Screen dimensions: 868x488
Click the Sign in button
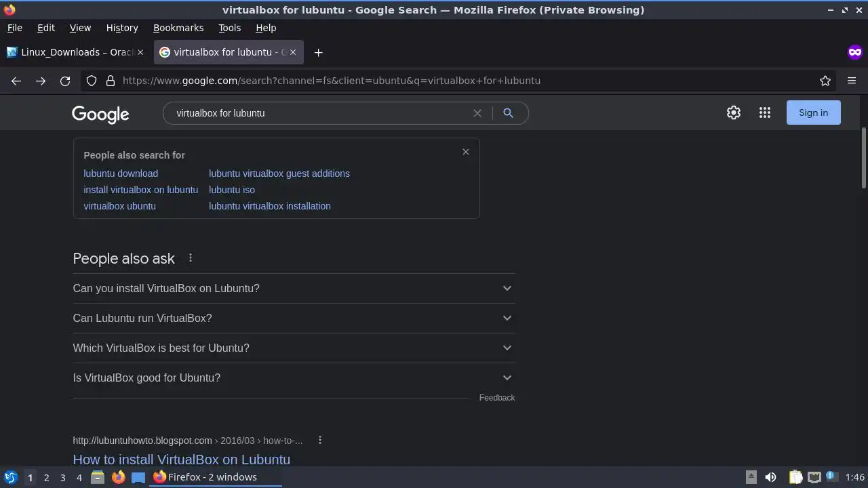813,113
